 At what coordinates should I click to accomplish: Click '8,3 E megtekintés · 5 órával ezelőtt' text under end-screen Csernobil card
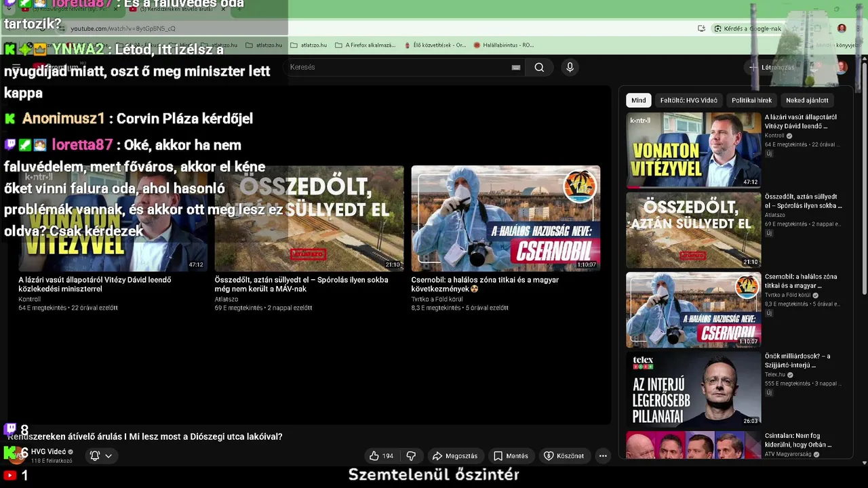pyautogui.click(x=460, y=308)
